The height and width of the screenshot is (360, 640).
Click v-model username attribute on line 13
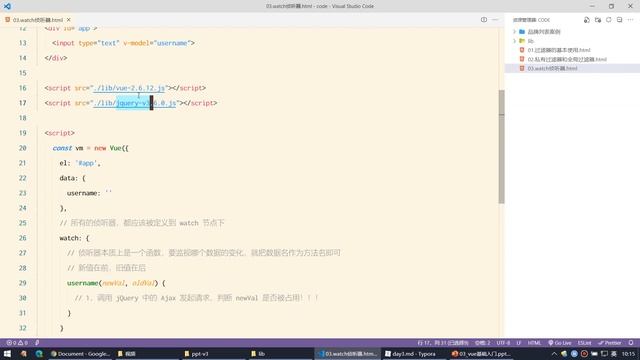(157, 43)
